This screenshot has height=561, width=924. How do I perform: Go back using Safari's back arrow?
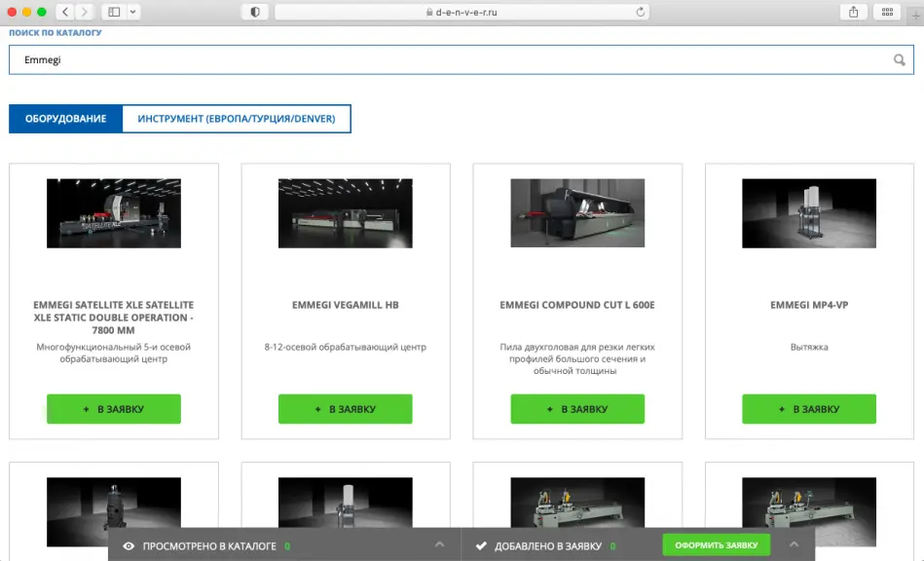click(64, 12)
